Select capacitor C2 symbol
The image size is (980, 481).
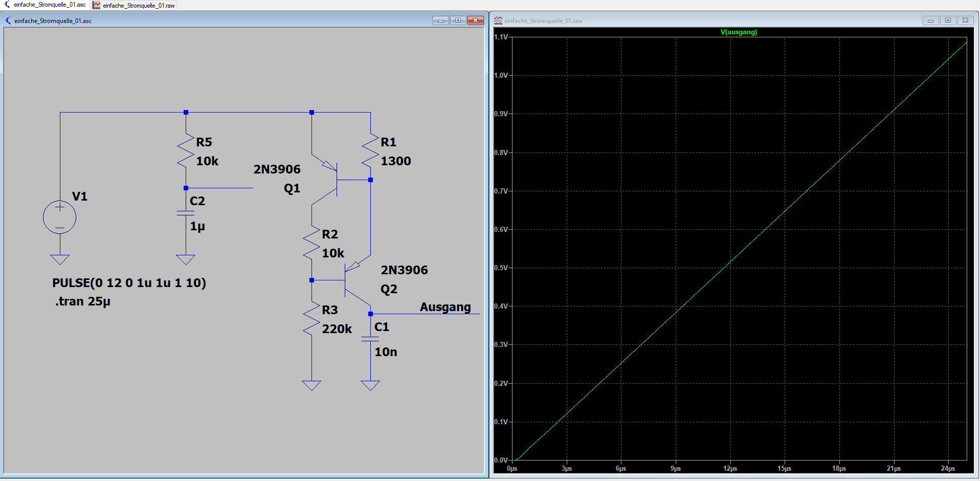[186, 213]
